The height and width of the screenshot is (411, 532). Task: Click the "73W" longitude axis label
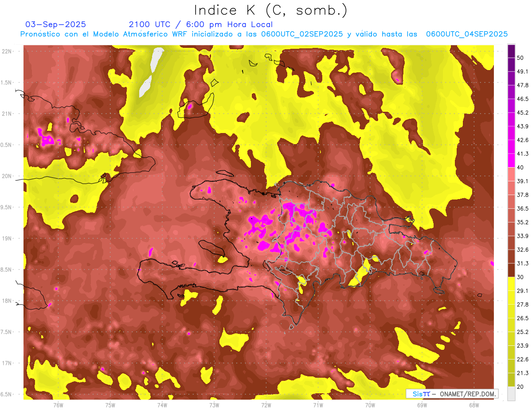point(214,405)
